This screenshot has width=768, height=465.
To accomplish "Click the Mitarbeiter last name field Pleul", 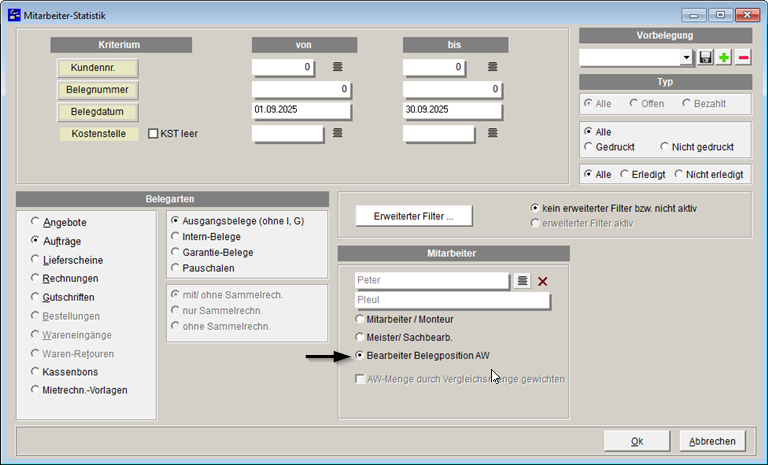I will coord(452,300).
